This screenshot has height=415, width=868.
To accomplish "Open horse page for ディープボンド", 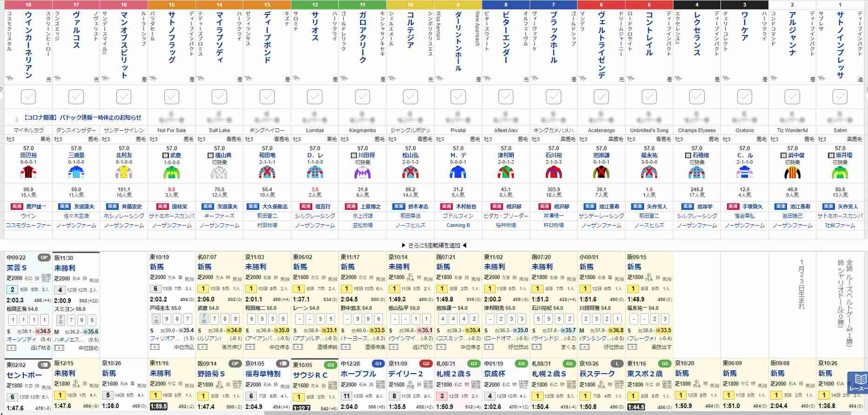I will click(267, 38).
